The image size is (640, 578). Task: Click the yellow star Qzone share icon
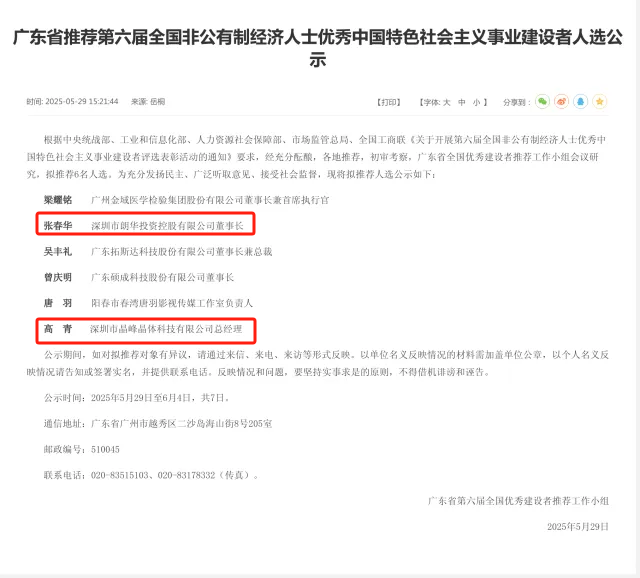coord(599,101)
